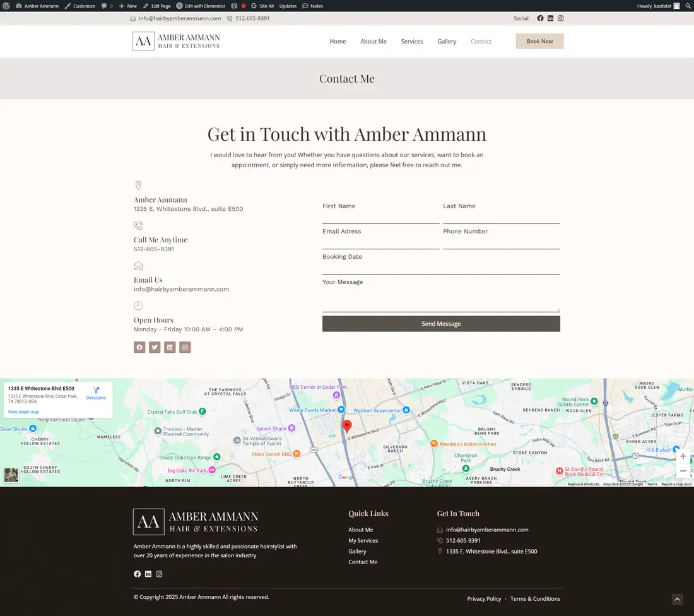694x616 pixels.
Task: Go to the Contact nav item
Action: pos(481,41)
